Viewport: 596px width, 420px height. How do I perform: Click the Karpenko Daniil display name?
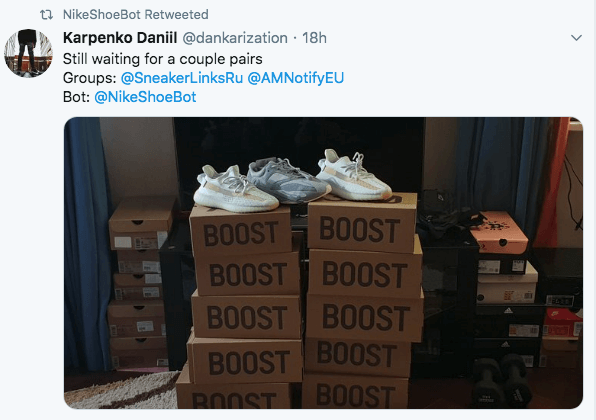[x=120, y=38]
